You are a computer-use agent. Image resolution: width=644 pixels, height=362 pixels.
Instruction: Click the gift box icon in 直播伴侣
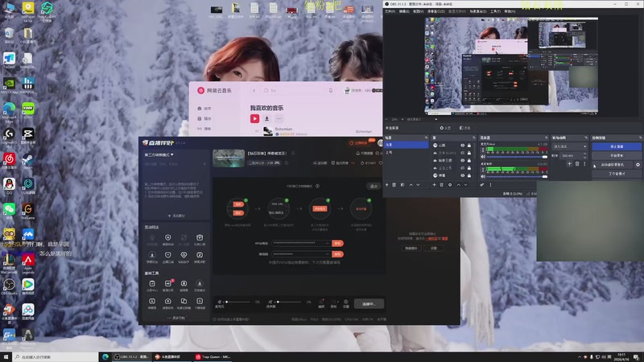[x=200, y=237]
